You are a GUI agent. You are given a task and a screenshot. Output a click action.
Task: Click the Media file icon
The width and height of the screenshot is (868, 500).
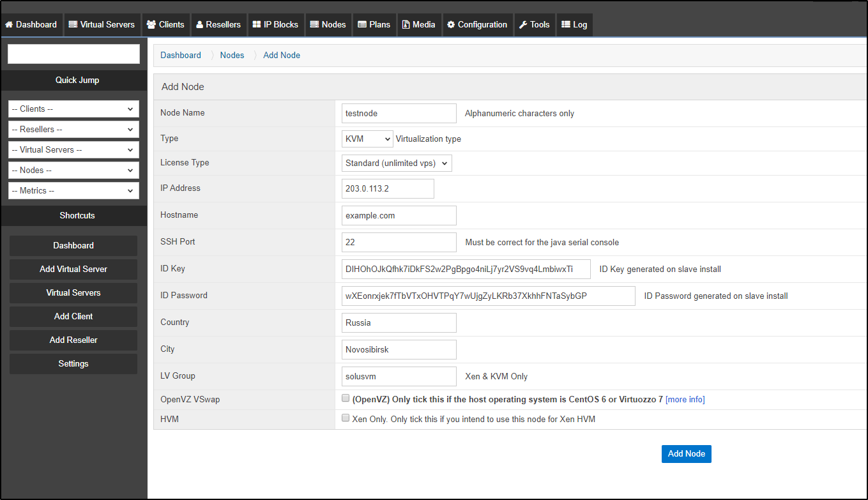[x=406, y=25]
